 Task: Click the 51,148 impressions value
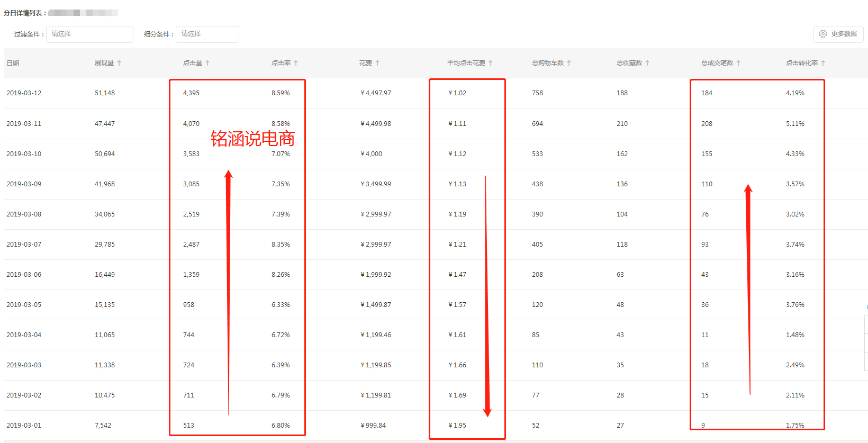pos(105,93)
